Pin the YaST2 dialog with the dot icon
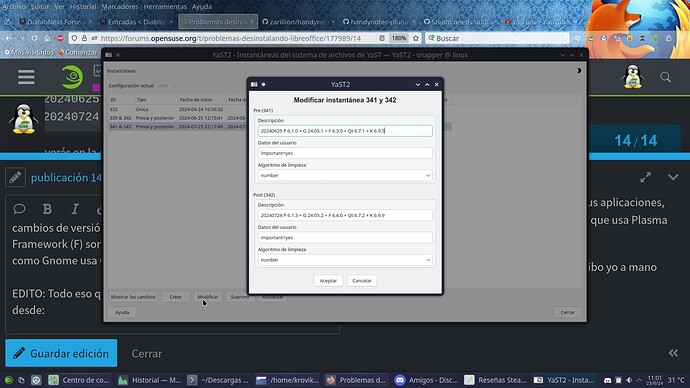 coord(263,84)
